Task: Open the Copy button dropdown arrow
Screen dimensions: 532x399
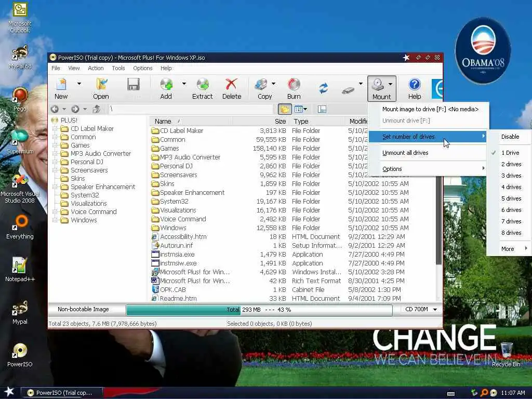Action: 273,84
